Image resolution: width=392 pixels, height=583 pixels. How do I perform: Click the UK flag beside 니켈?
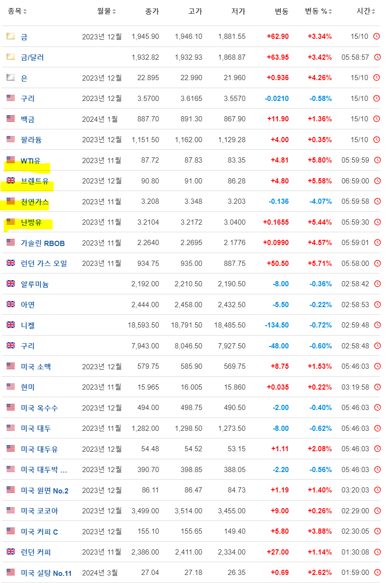tap(10, 325)
